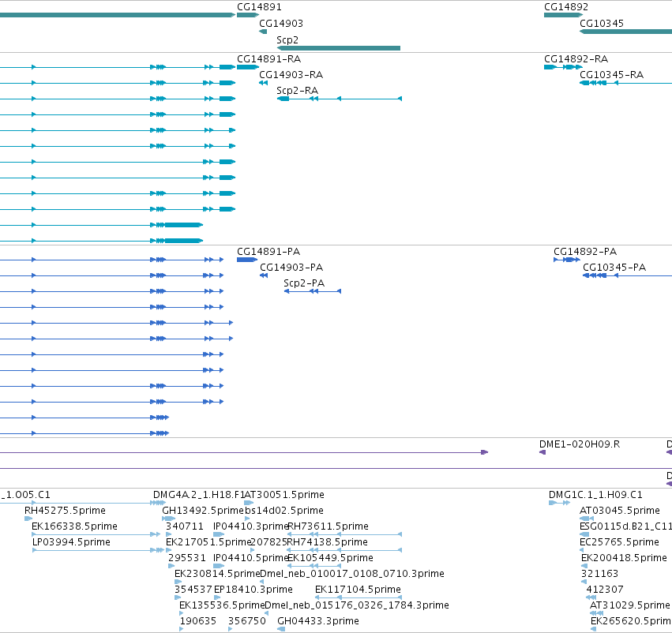Click the GH04433.3prime EST label
This screenshot has width=672, height=633.
click(x=318, y=621)
